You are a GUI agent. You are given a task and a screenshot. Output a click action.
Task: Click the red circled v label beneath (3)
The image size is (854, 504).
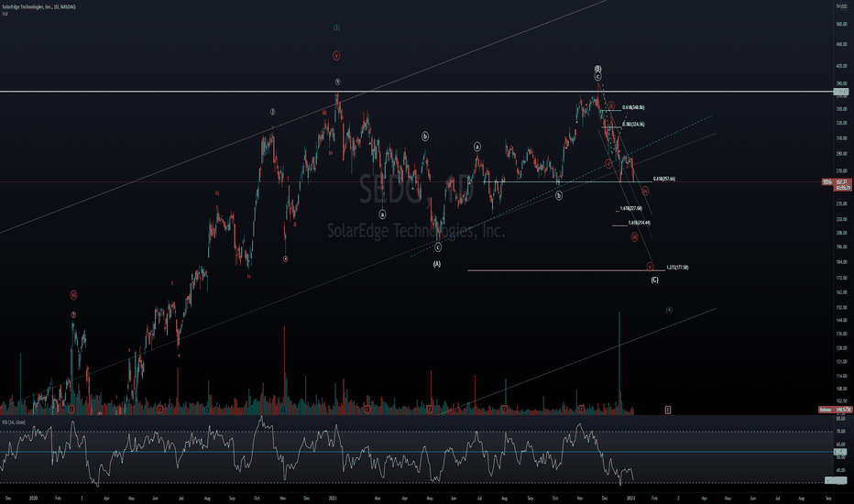click(x=336, y=56)
